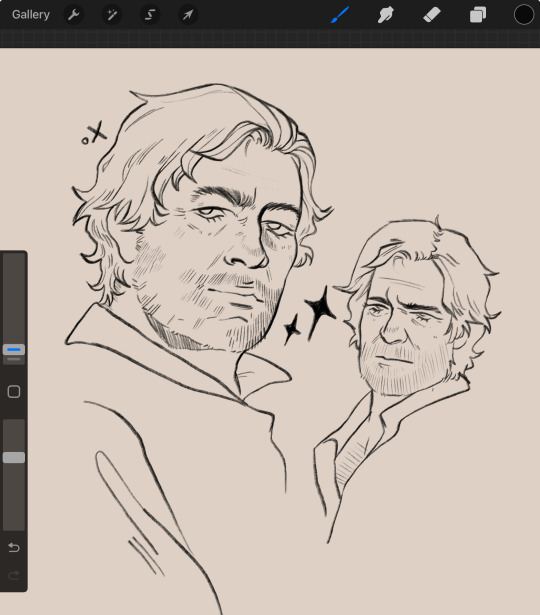This screenshot has height=615, width=540.
Task: Open the black color picker swatch
Action: pyautogui.click(x=524, y=15)
